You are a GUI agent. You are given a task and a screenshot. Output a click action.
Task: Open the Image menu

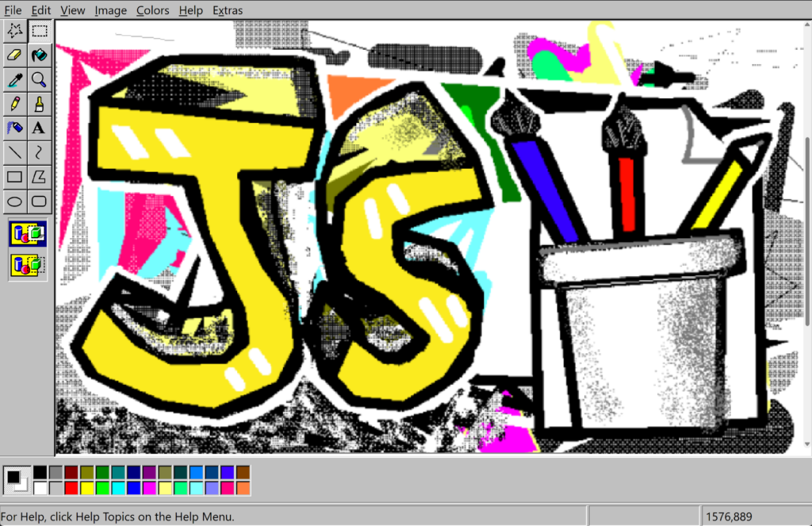pyautogui.click(x=111, y=10)
